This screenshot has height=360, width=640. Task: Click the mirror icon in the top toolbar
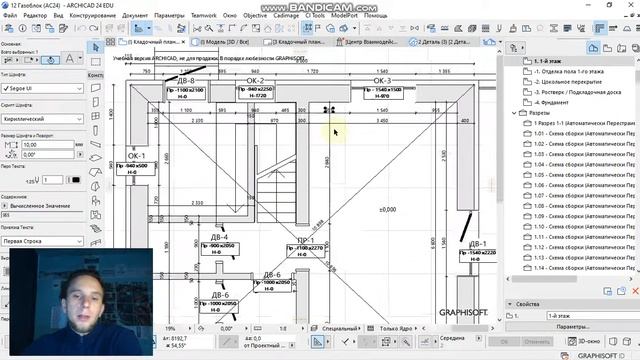tap(415, 28)
